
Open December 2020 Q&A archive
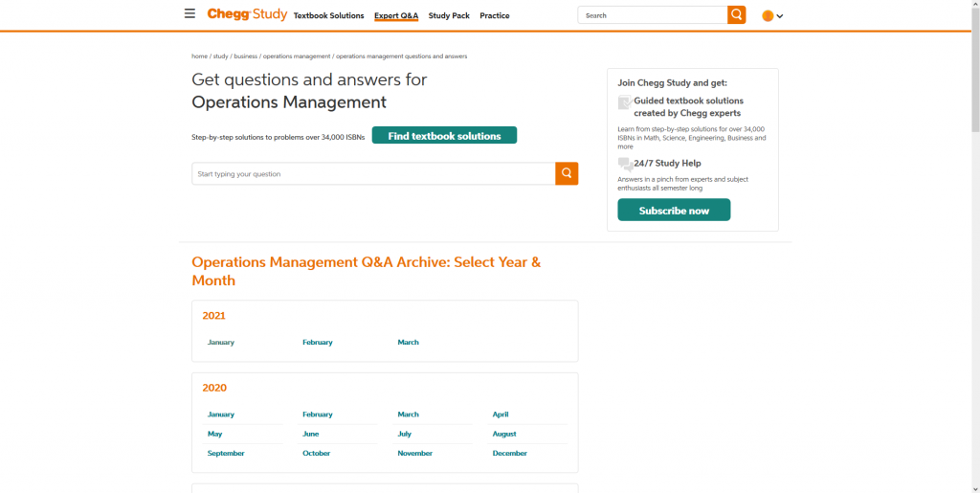pyautogui.click(x=509, y=453)
